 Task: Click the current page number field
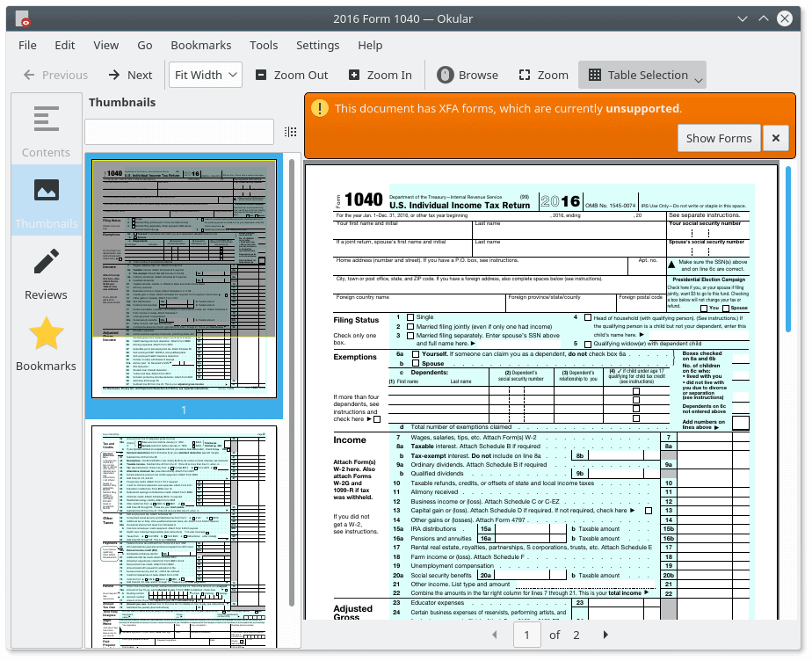(527, 635)
